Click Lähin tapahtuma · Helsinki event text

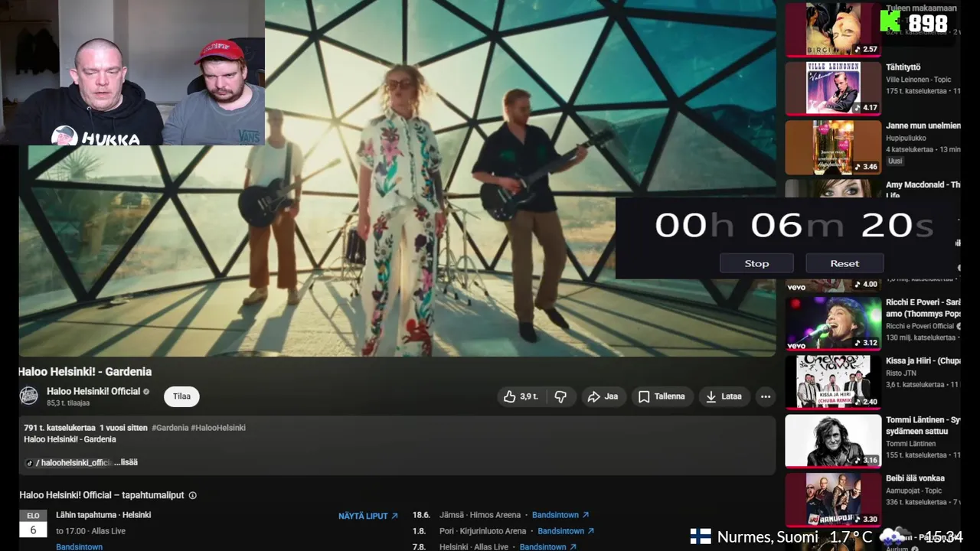tap(103, 515)
